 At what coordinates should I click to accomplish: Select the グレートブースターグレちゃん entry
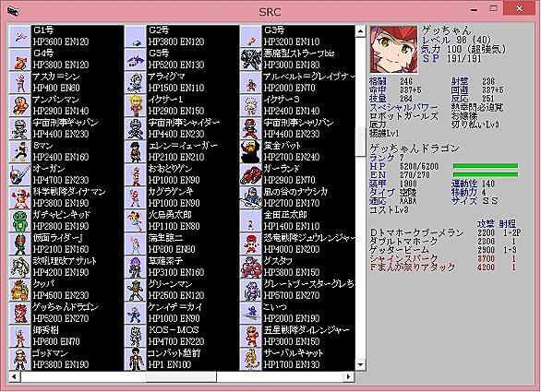point(297,291)
